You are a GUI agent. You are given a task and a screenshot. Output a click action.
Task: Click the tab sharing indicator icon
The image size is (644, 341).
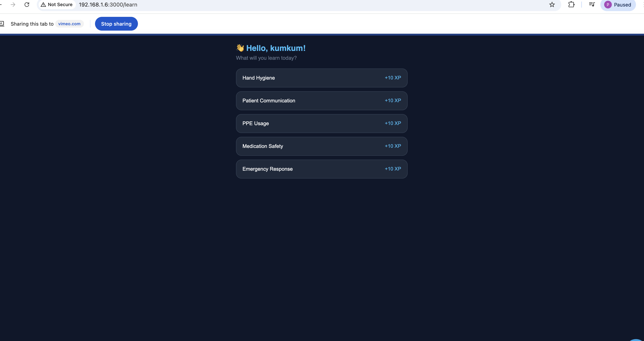tap(2, 24)
